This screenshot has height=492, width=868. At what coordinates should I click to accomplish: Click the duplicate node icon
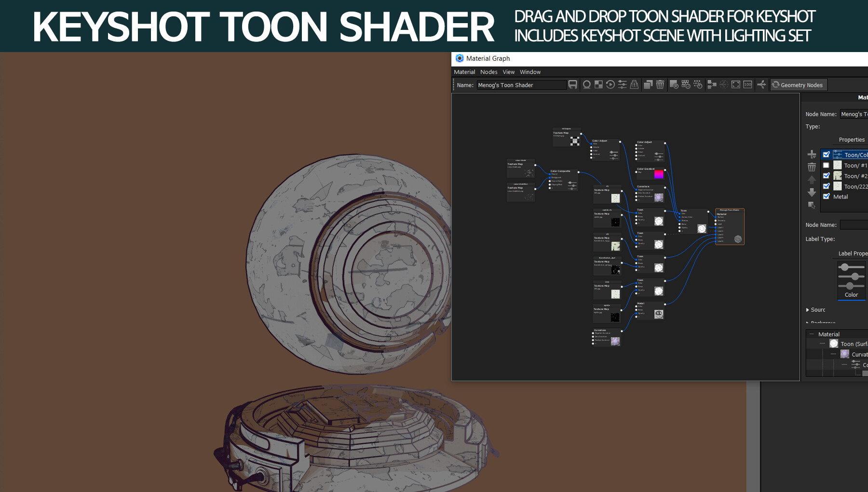[647, 85]
